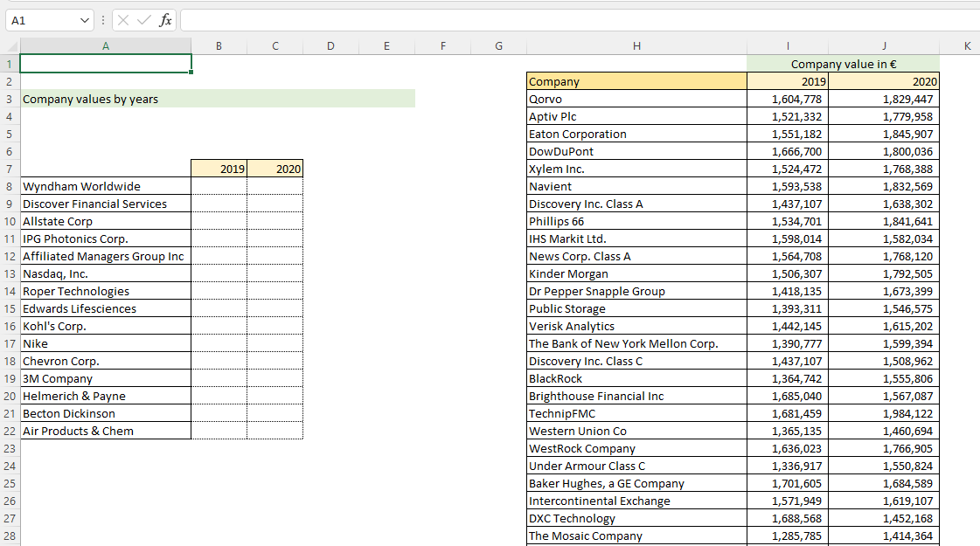Click the 'Dr Pepper Snapple Group' cell
This screenshot has height=546, width=980.
(636, 292)
